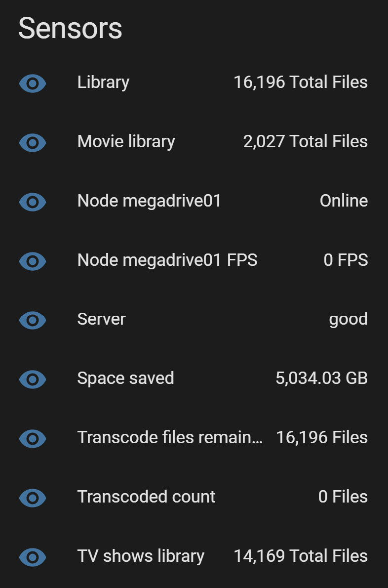The width and height of the screenshot is (388, 588).
Task: Click the 16,196 Total Files value
Action: (301, 82)
